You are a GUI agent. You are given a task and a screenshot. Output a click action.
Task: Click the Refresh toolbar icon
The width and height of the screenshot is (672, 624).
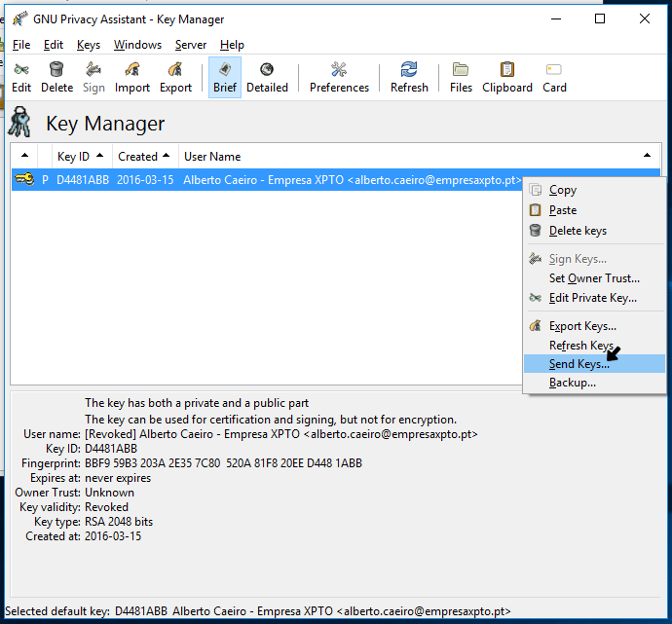pos(409,78)
